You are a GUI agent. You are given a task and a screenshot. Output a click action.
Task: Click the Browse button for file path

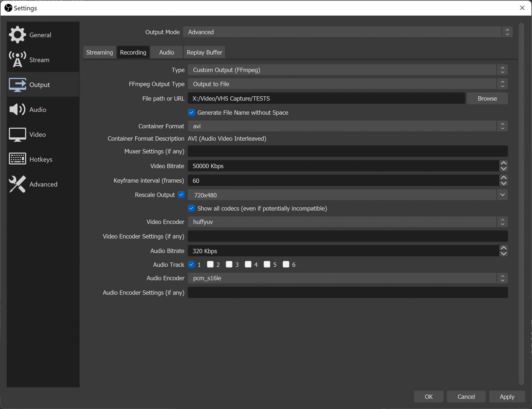487,98
